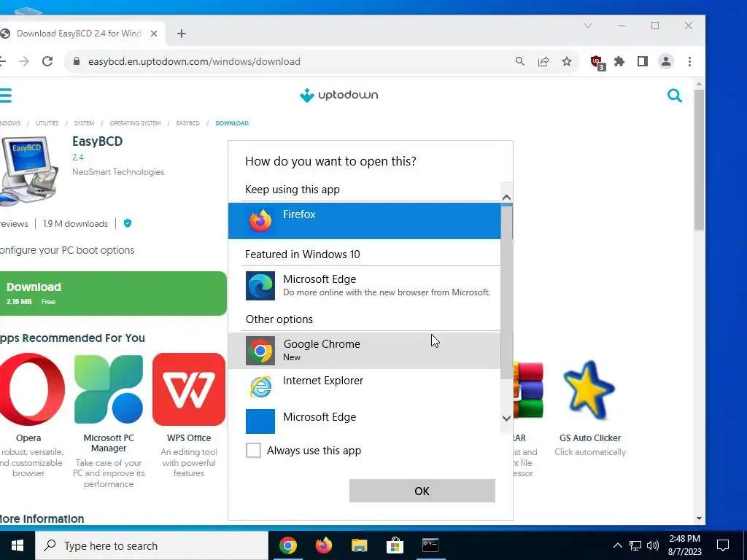The height and width of the screenshot is (560, 747).
Task: Go forward with the forward arrow
Action: point(24,61)
